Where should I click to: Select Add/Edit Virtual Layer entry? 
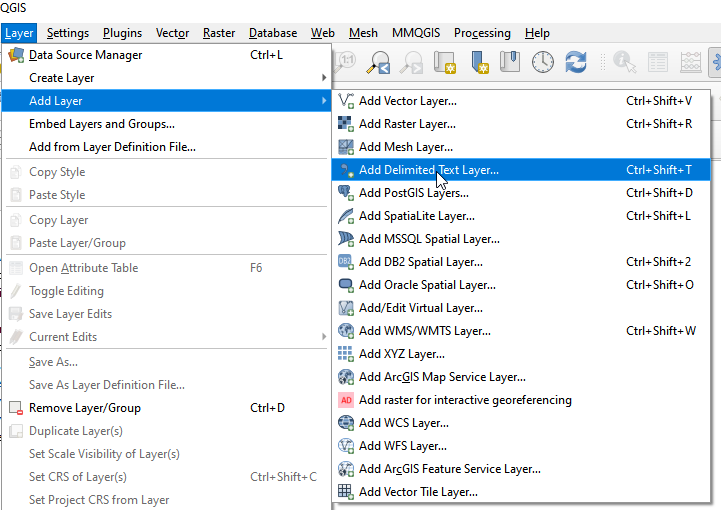point(521,308)
